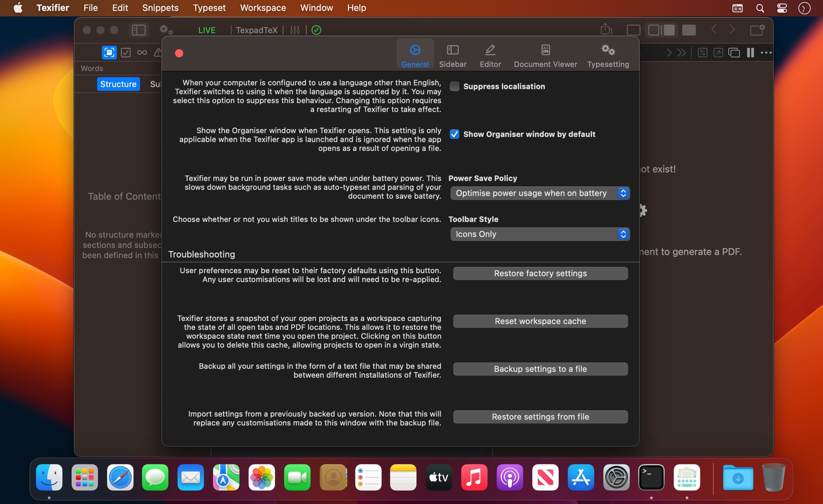
Task: Open the Typeset menu
Action: coord(209,8)
